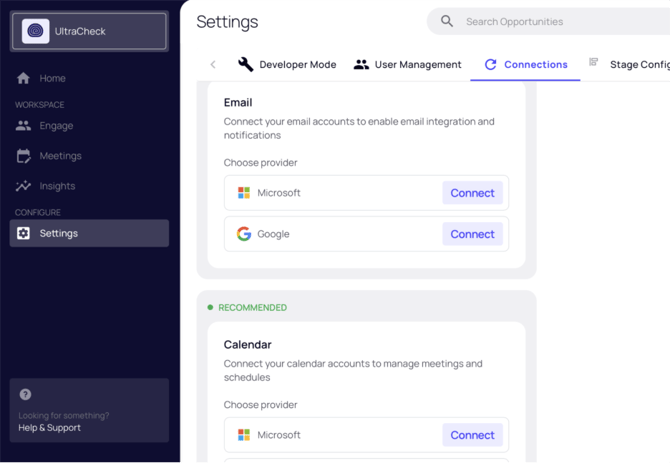Open Meetings in the sidebar

click(89, 156)
